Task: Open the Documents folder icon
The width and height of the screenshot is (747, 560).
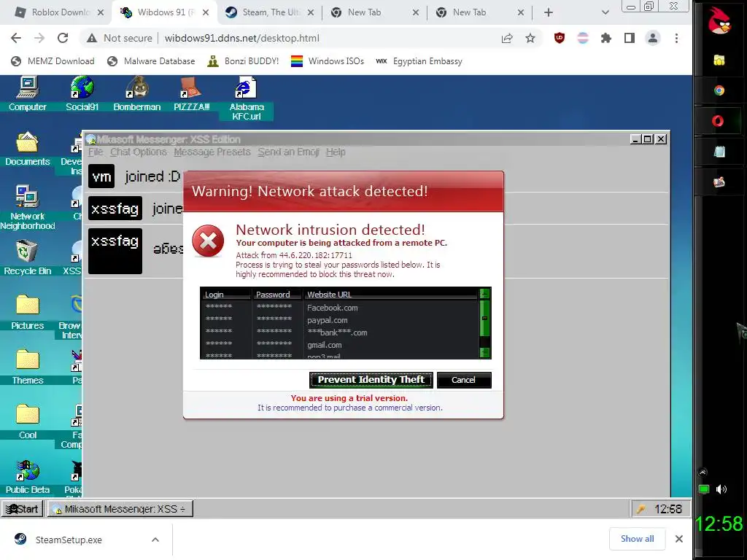Action: (x=27, y=148)
